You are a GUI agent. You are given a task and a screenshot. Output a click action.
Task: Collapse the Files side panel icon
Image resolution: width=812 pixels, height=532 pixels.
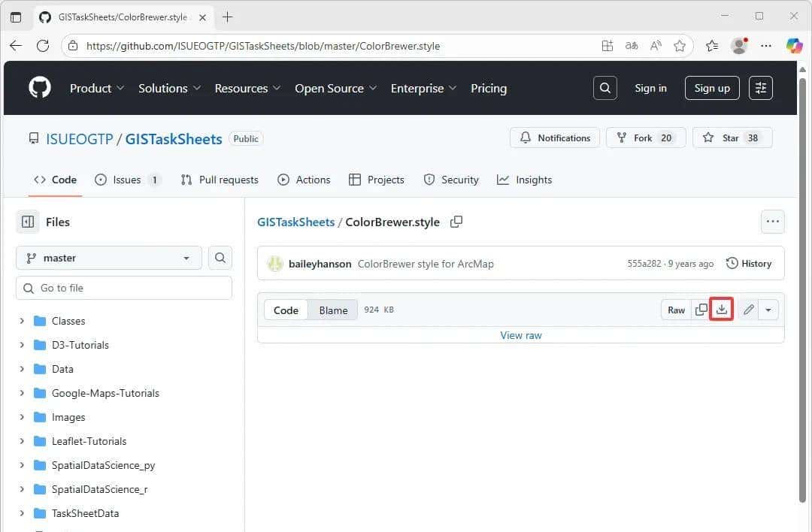pos(28,222)
